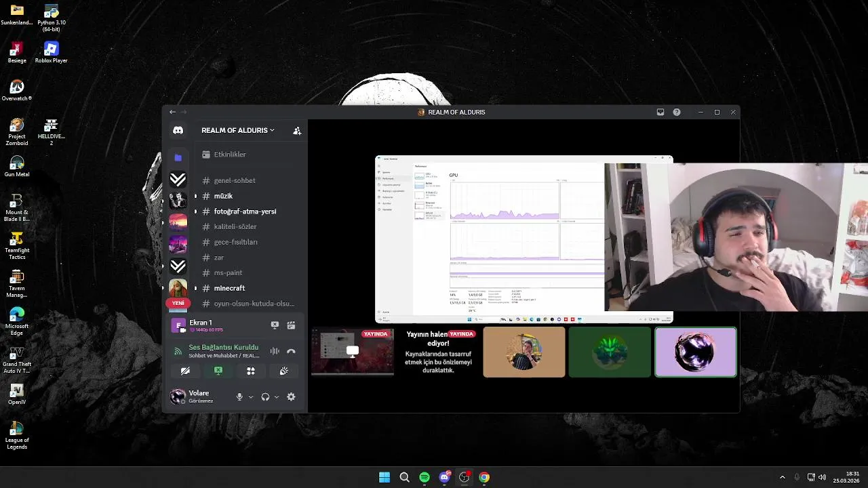Open the blue server folder icon
The image size is (868, 488).
(x=178, y=157)
